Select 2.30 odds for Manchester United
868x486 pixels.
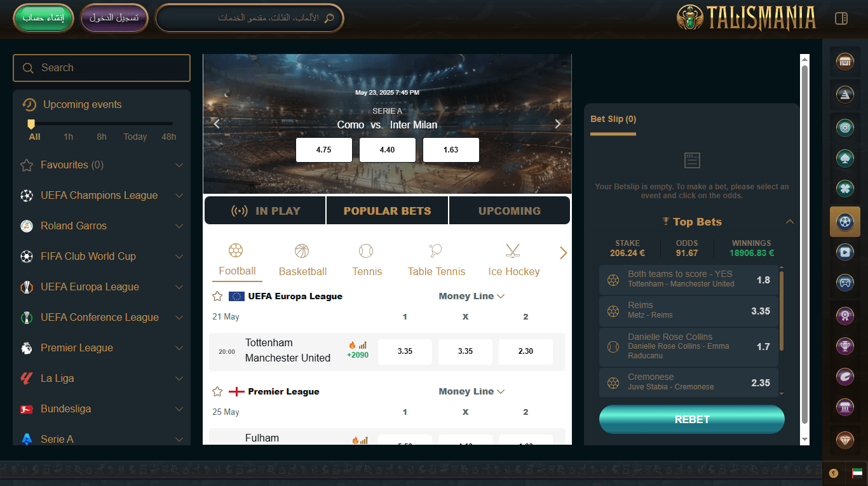[526, 351]
